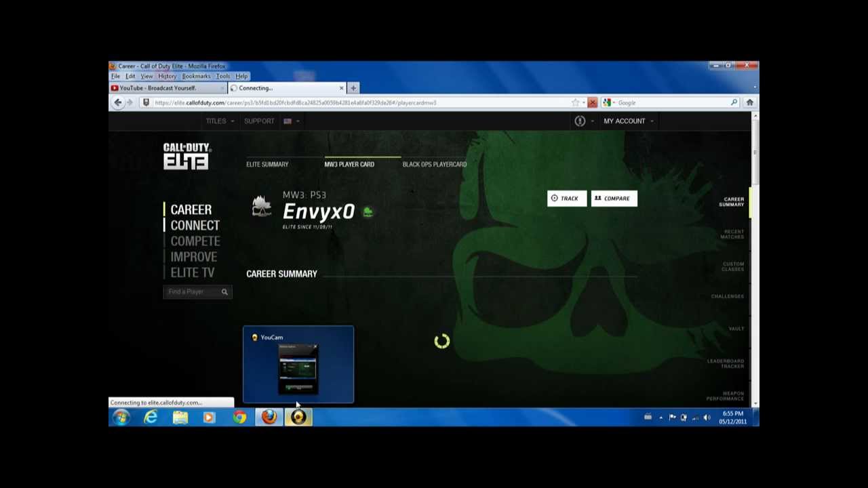
Task: Click the Find a Player magnifier icon
Action: (224, 292)
